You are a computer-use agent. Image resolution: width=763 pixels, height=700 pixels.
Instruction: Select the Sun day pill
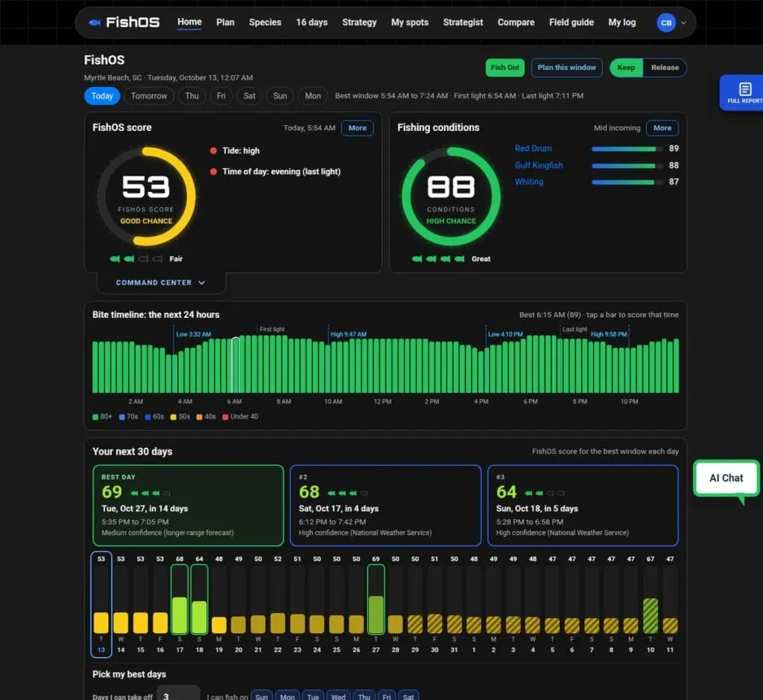point(280,96)
